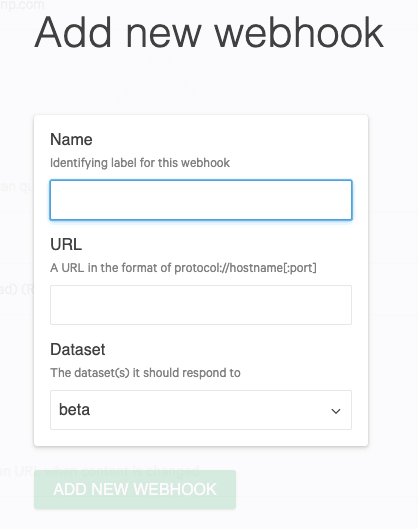Image resolution: width=418 pixels, height=529 pixels.
Task: Click the word 'new' in the heading
Action: pos(164,36)
